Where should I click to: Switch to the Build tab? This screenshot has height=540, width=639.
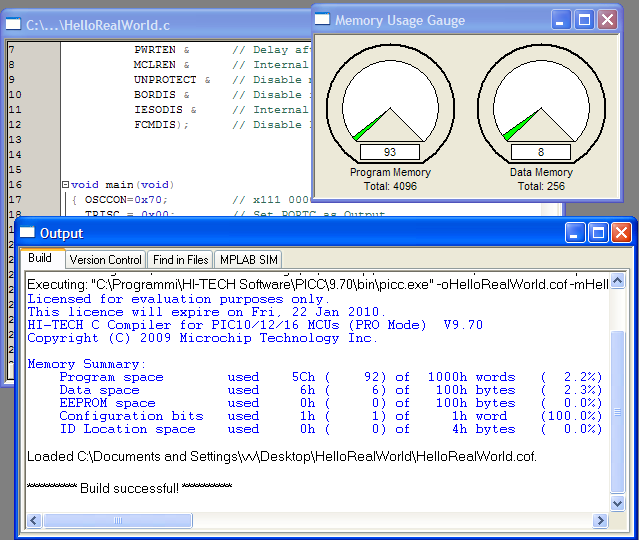(41, 258)
